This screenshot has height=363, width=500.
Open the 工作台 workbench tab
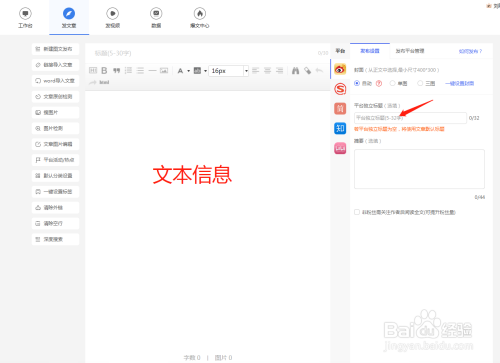point(25,18)
